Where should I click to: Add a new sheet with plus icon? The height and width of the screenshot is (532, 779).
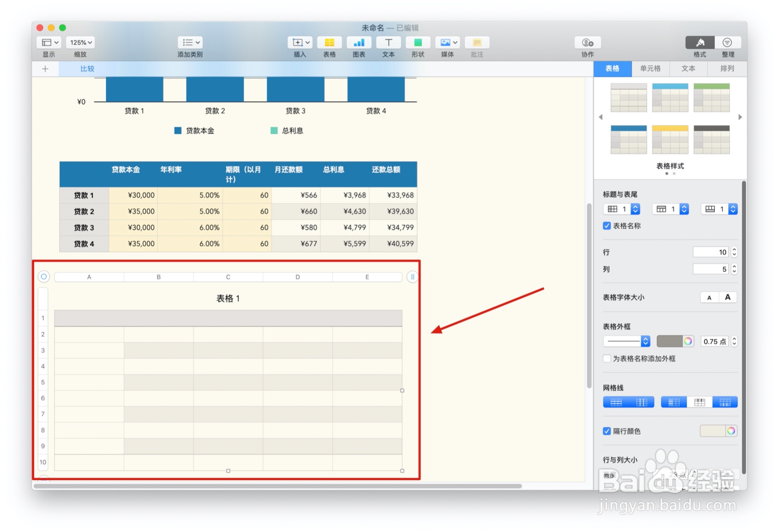click(x=45, y=69)
